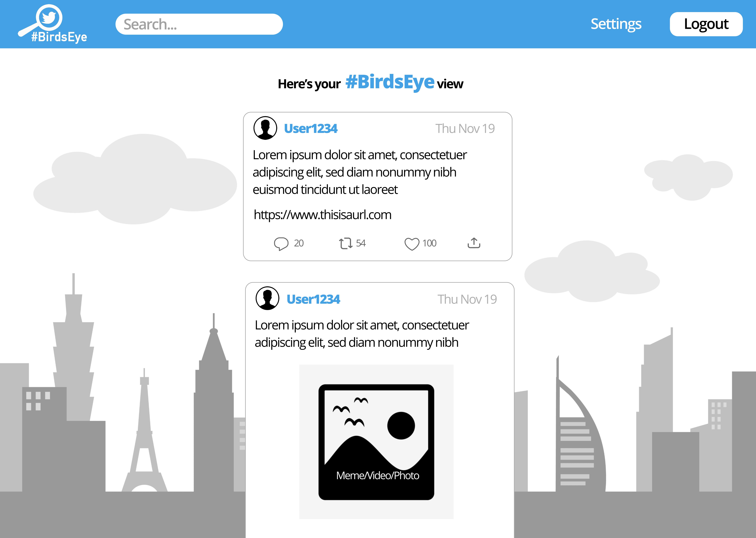The height and width of the screenshot is (538, 756).
Task: Retweet the first post via retweet icon
Action: pyautogui.click(x=346, y=243)
